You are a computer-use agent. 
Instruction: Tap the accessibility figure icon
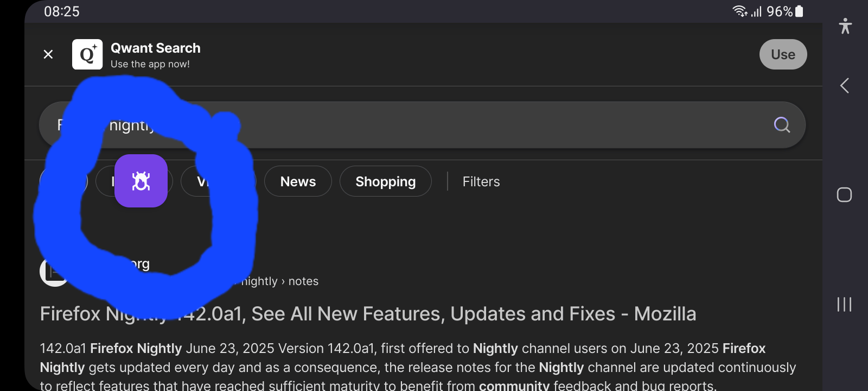pos(845,26)
